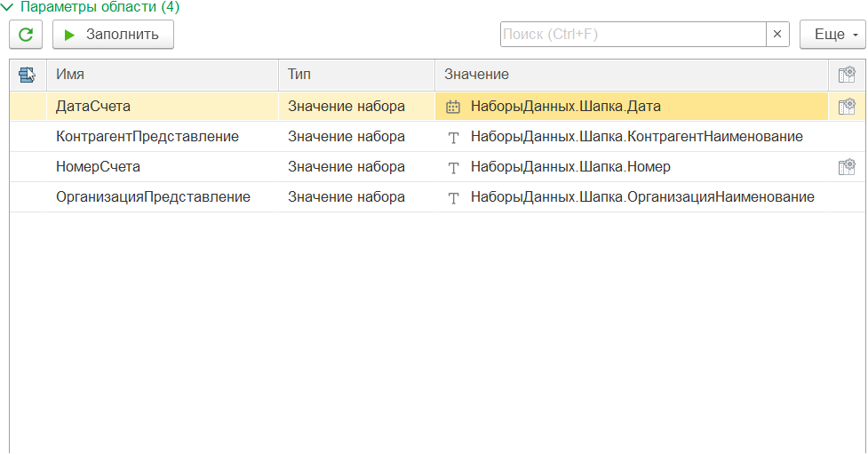This screenshot has height=455, width=868.
Task: Select the ОрганизацияПредставление parameter name
Action: pos(153,197)
